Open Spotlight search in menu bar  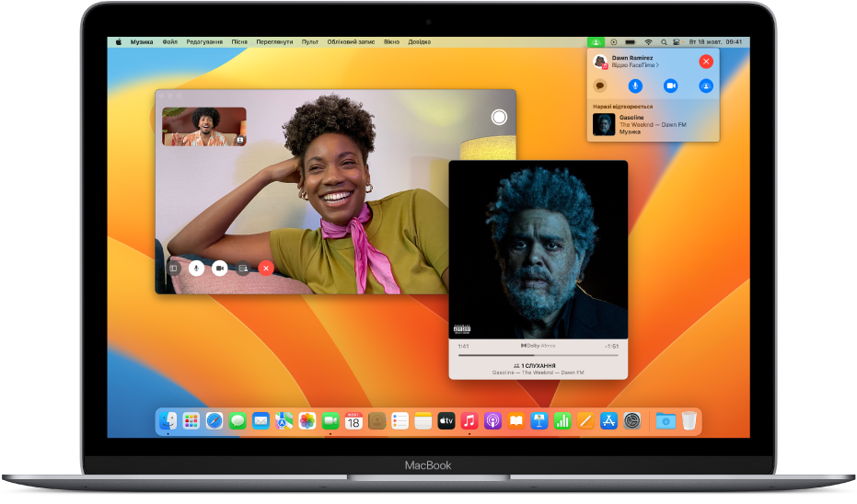[664, 42]
